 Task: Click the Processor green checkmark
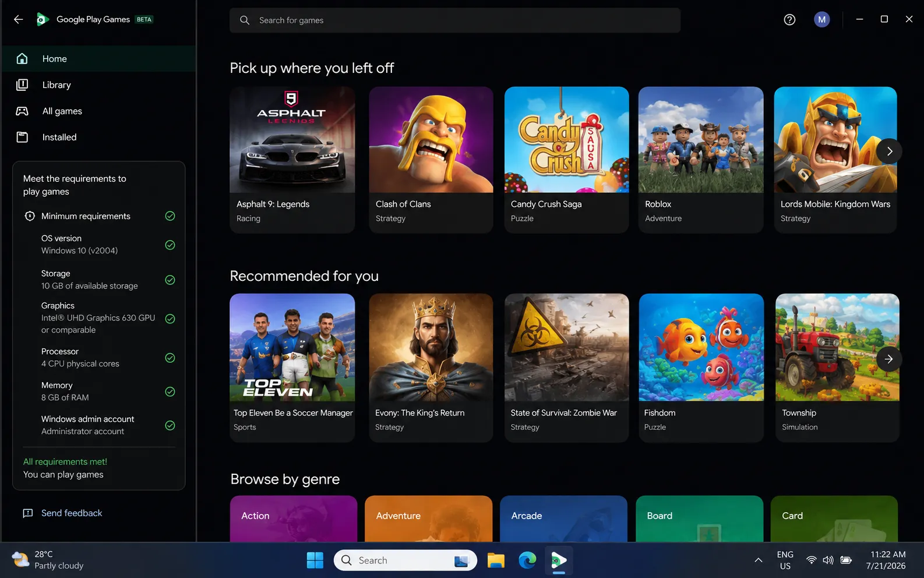(170, 358)
